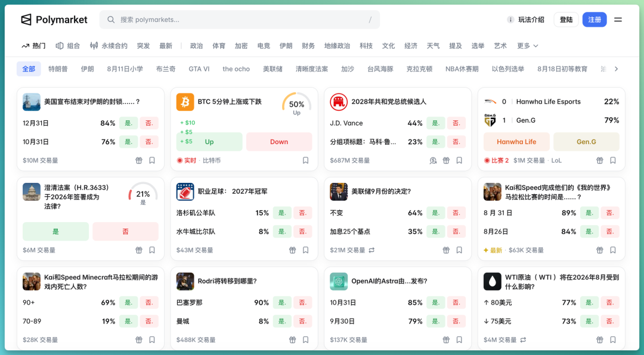Choose 否 on 澄清法案 market
The height and width of the screenshot is (355, 644).
[125, 232]
